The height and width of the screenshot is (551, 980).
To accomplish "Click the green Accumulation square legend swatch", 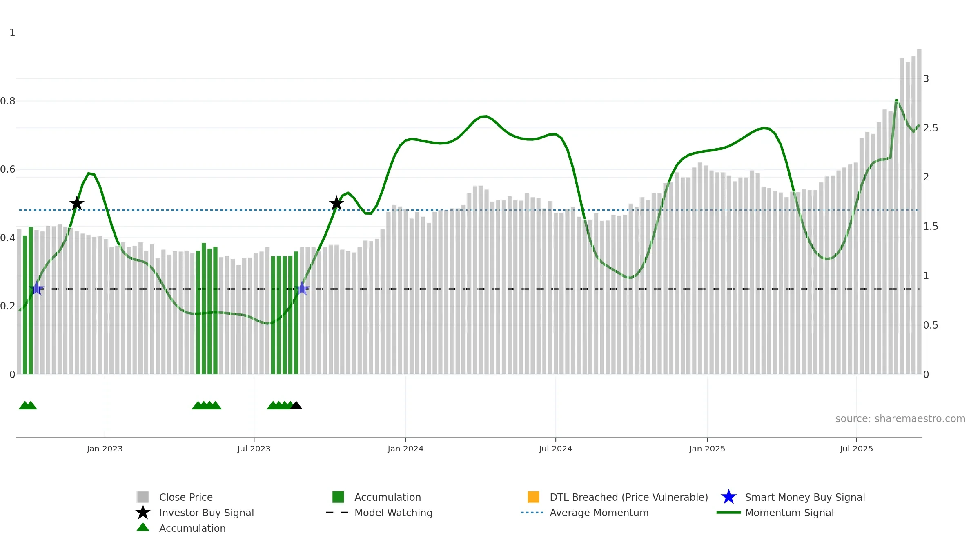I will pos(338,497).
